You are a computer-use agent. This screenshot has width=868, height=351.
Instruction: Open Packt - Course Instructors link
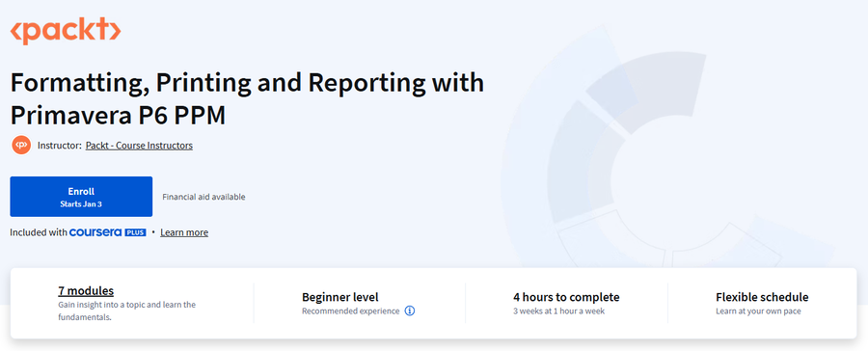pyautogui.click(x=139, y=146)
